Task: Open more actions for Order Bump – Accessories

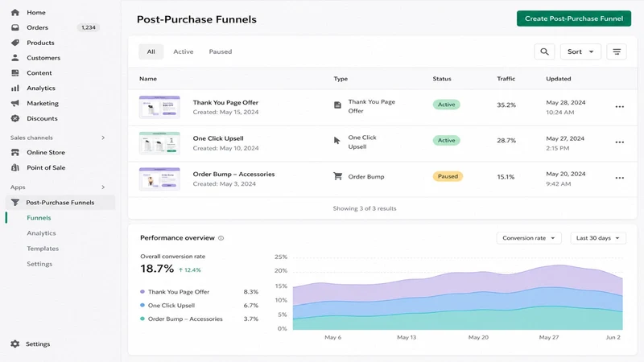Action: [619, 178]
